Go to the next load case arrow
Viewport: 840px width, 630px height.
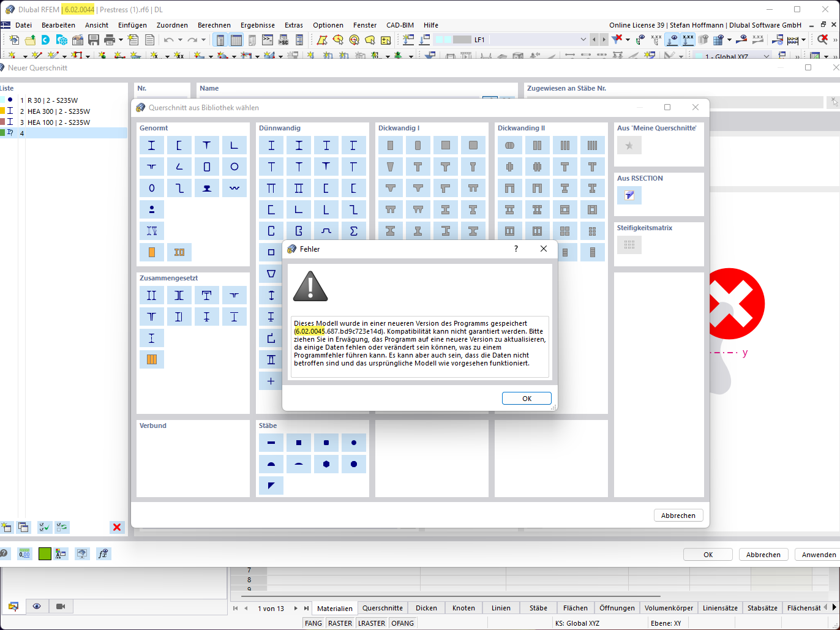[x=604, y=40]
